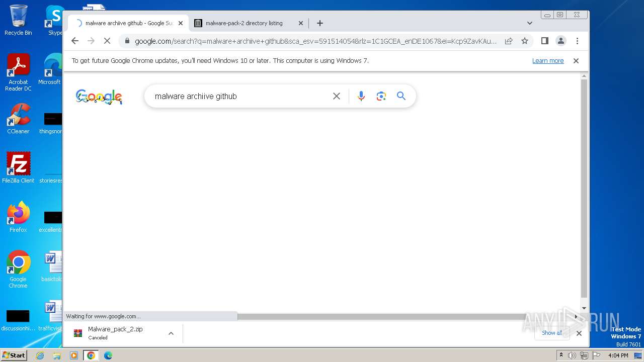Switch to the malware-pack-2 directory listing tab
644x362 pixels.
point(244,23)
